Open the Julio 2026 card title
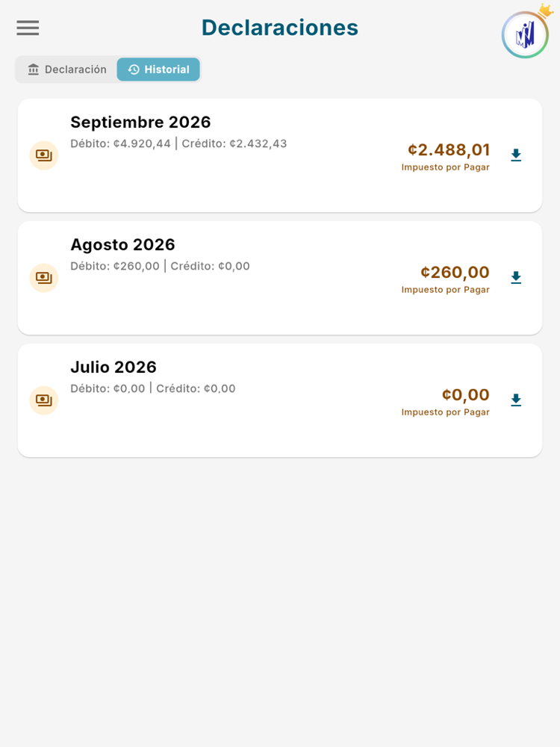560x747 pixels. 113,368
